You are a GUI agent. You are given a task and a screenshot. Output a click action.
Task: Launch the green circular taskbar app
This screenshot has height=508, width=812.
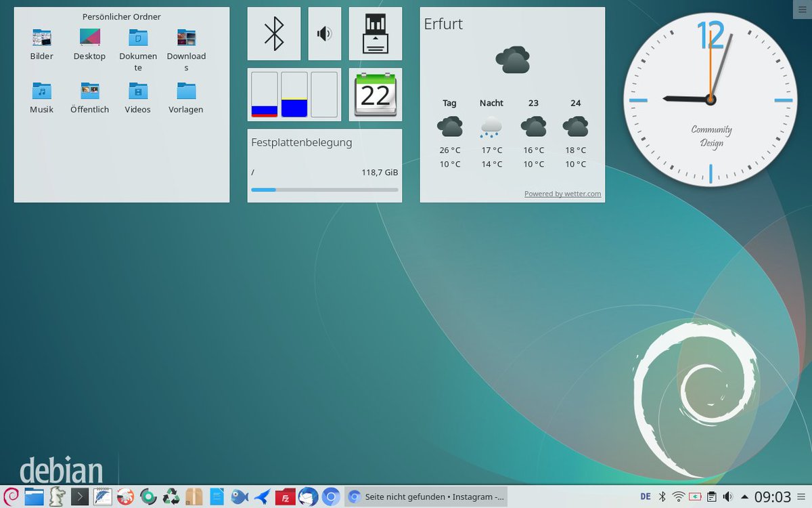click(x=148, y=496)
